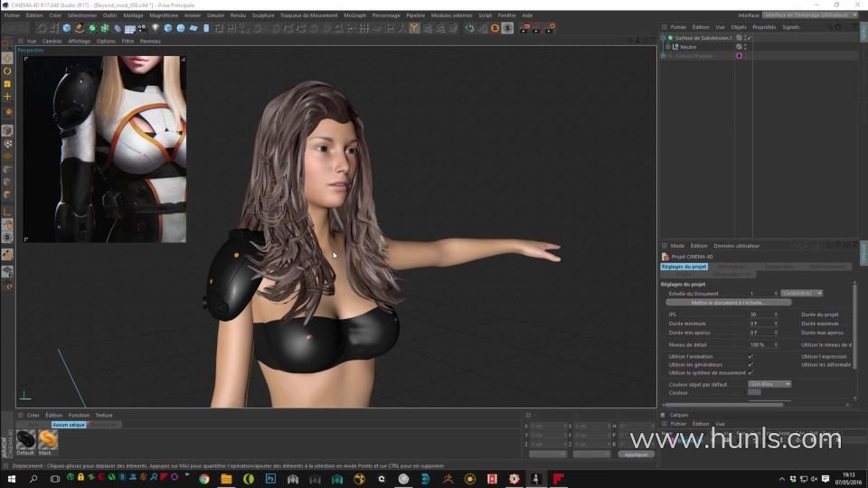Toggle visibility dots for Surface de Subdivision.1
Image resolution: width=868 pixels, height=488 pixels.
(x=745, y=38)
